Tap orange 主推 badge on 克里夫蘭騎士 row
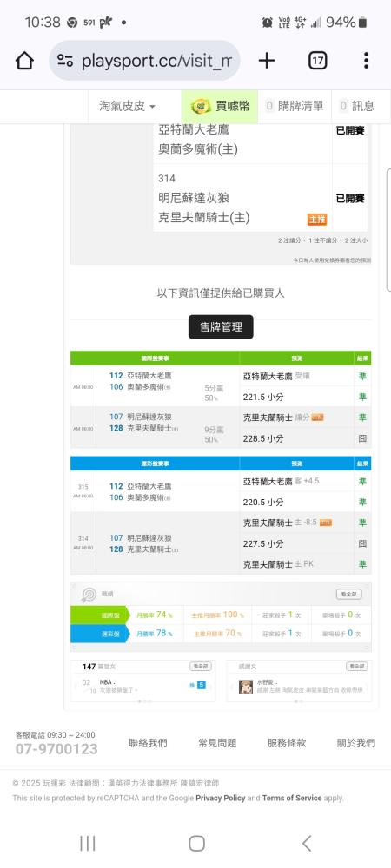Screen dimensions: 391x868 [x=317, y=220]
